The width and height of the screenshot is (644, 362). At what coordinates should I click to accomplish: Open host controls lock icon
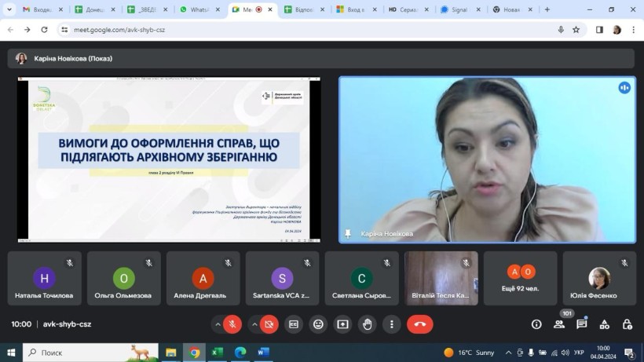tap(627, 324)
